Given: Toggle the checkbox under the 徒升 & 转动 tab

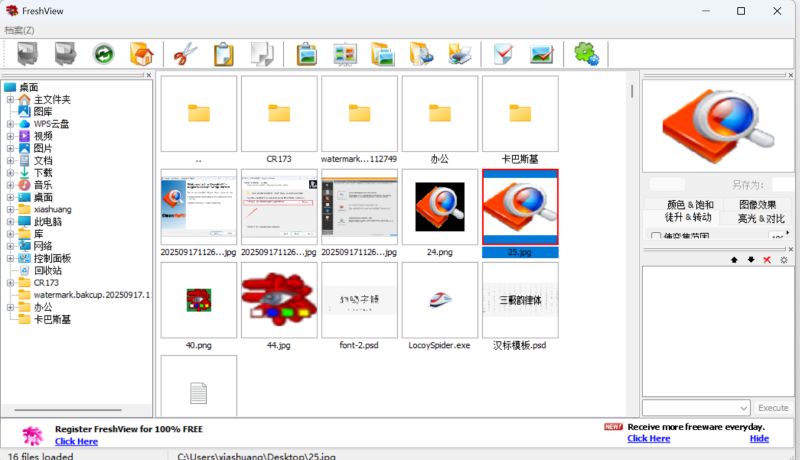Looking at the screenshot, I should [656, 237].
